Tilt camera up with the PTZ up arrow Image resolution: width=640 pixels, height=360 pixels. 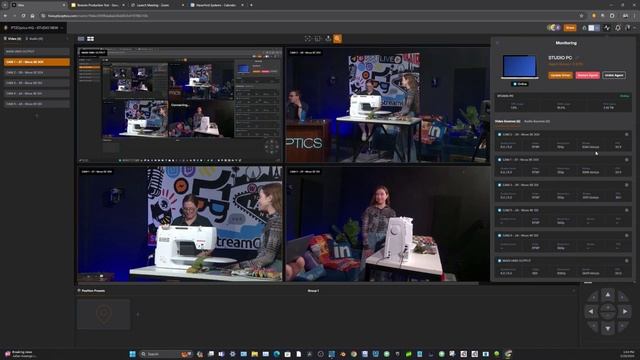[x=608, y=295]
